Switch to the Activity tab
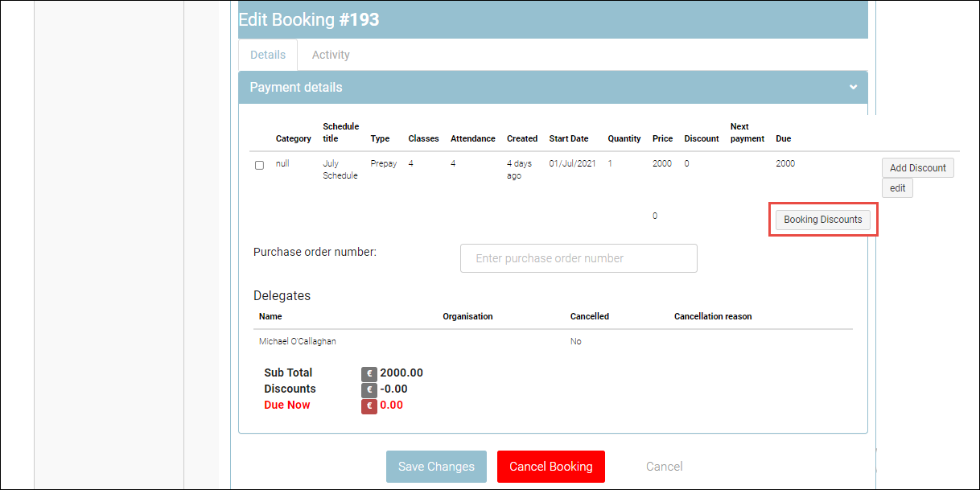The image size is (980, 490). (331, 55)
